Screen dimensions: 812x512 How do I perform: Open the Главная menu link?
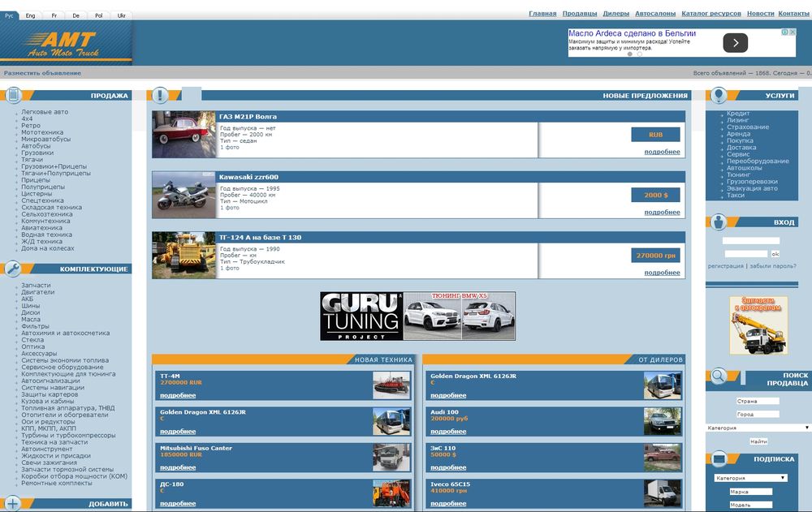(x=542, y=14)
